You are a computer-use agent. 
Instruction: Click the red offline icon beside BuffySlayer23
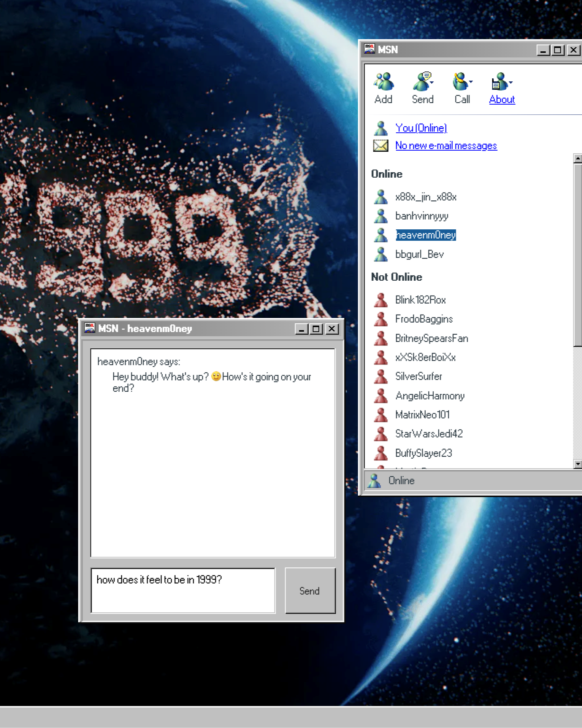[381, 453]
